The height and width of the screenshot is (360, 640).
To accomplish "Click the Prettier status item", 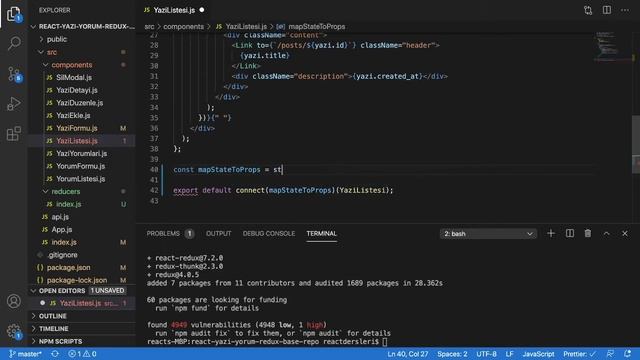I will [580, 354].
